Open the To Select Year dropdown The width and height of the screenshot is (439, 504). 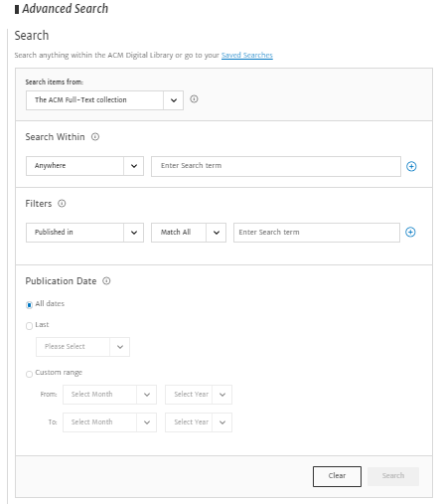coord(199,422)
